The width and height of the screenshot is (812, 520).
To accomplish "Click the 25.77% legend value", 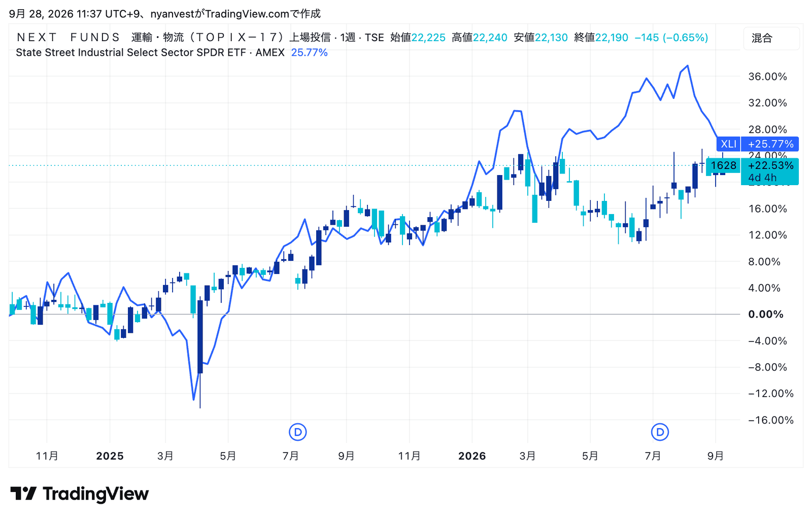I will click(310, 52).
